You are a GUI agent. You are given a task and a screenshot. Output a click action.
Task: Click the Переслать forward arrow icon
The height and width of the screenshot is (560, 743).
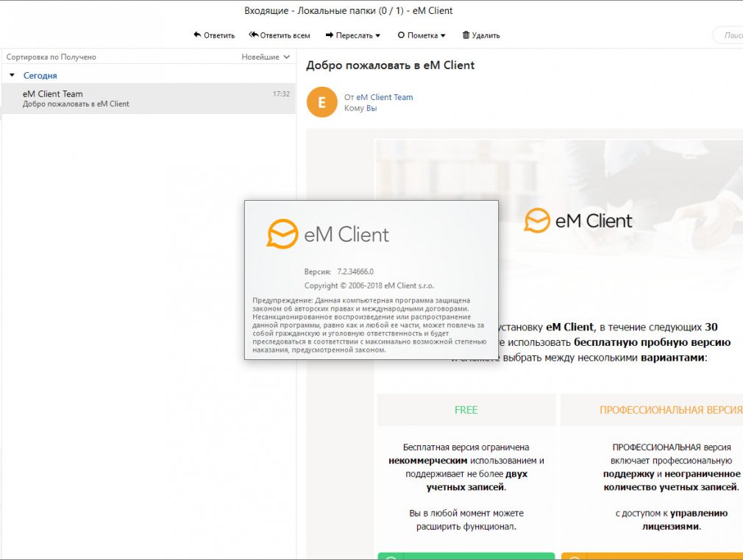pyautogui.click(x=330, y=35)
